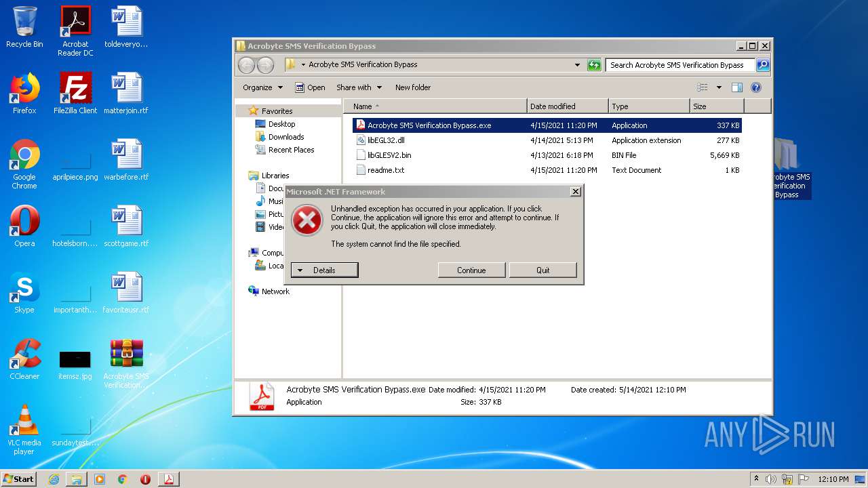Show hidden system tray icons
Viewport: 868px width, 488px height.
pyautogui.click(x=756, y=479)
